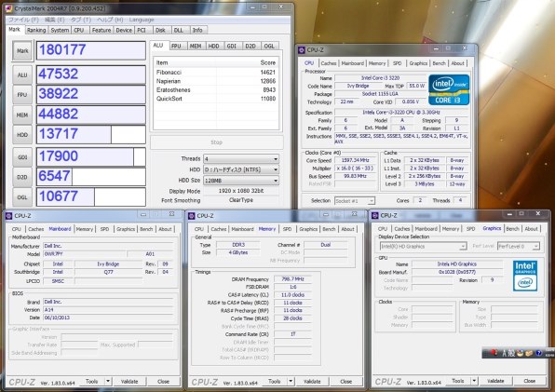555x392 pixels.
Task: Click Tools button in Mainboard CPU-Z window
Action: pos(91,382)
